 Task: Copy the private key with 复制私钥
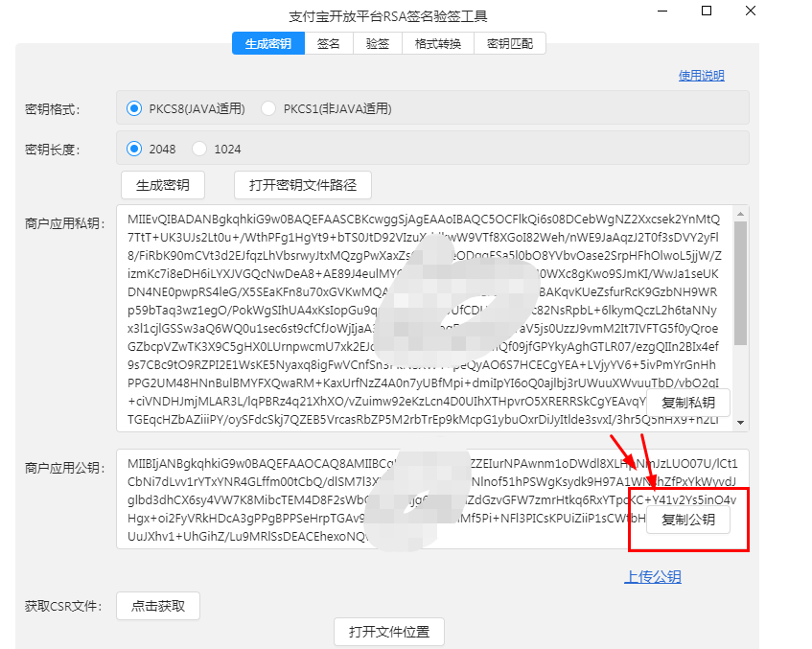[x=688, y=403]
